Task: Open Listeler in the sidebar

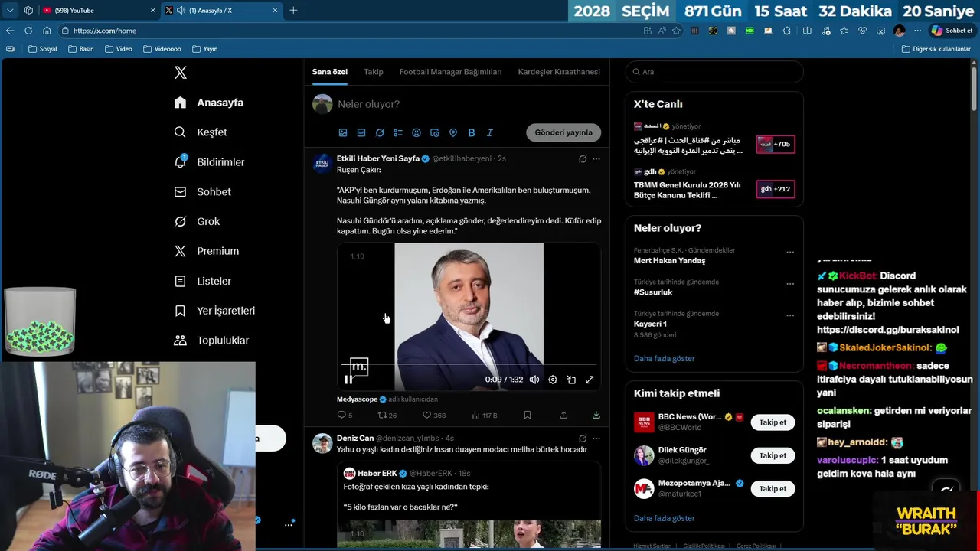Action: tap(203, 281)
